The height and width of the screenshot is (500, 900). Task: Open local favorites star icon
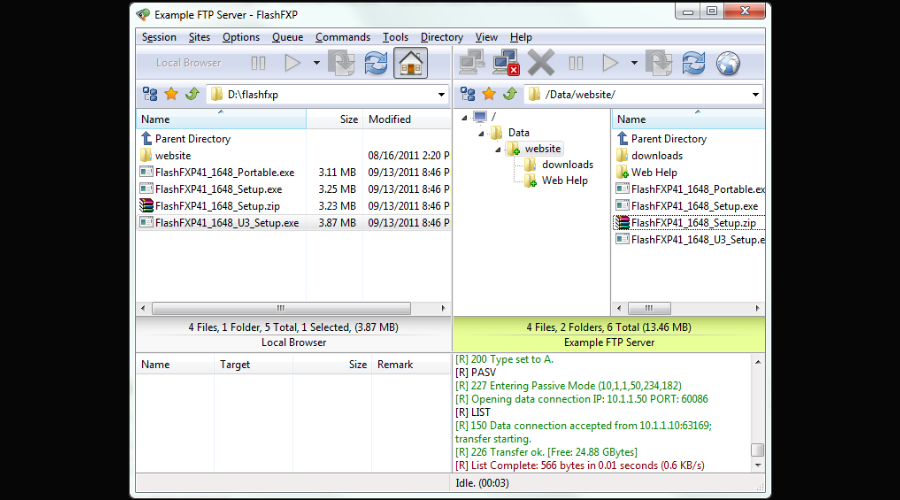[x=171, y=94]
